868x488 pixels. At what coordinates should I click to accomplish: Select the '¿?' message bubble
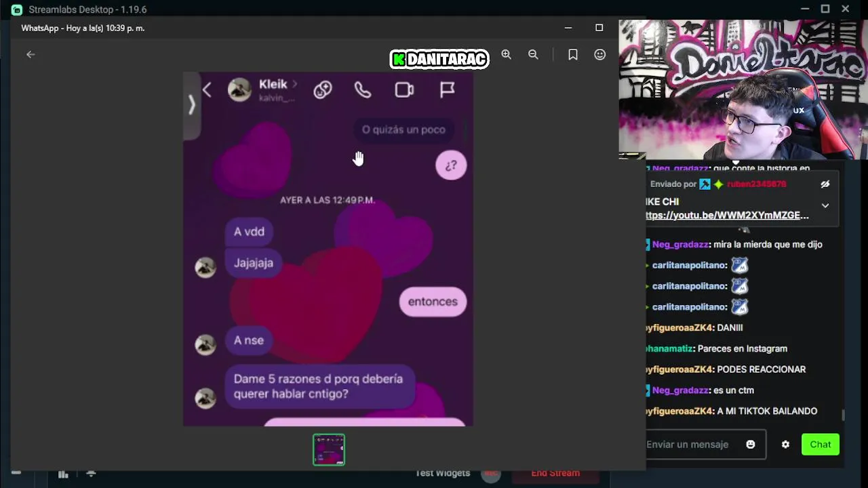(x=451, y=165)
